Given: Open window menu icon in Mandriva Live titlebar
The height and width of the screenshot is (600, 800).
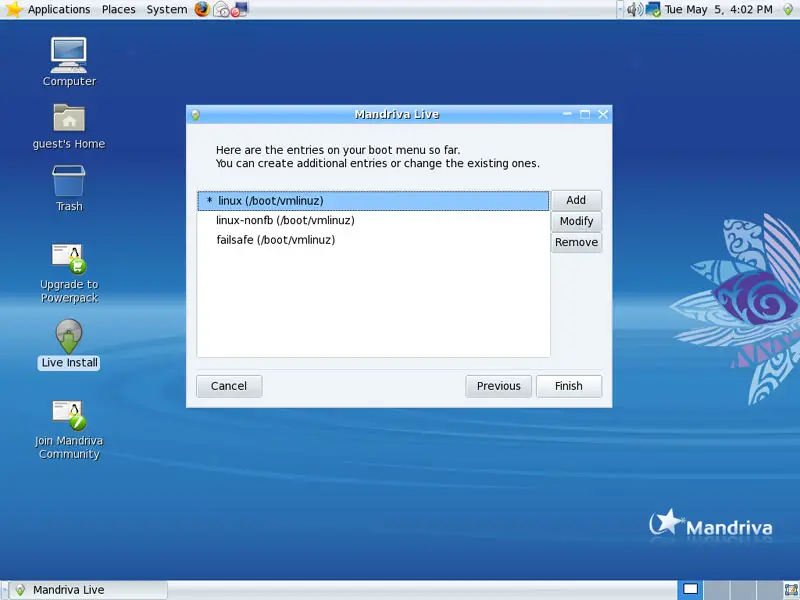Looking at the screenshot, I should [195, 115].
